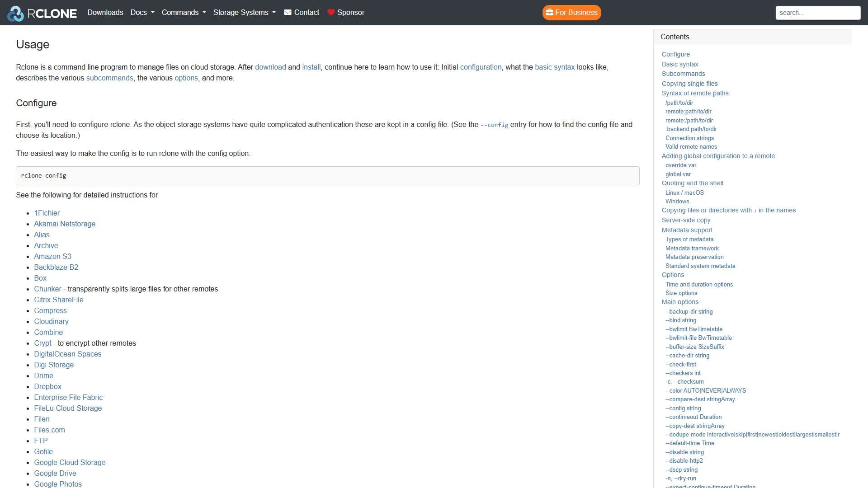Click the For Business briefcase icon
868x488 pixels.
[x=550, y=12]
